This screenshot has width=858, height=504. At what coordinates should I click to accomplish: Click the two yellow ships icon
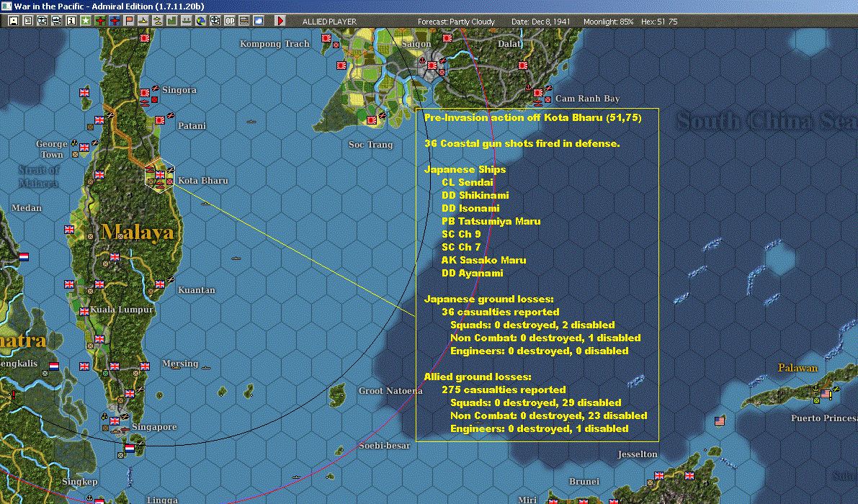click(x=158, y=21)
